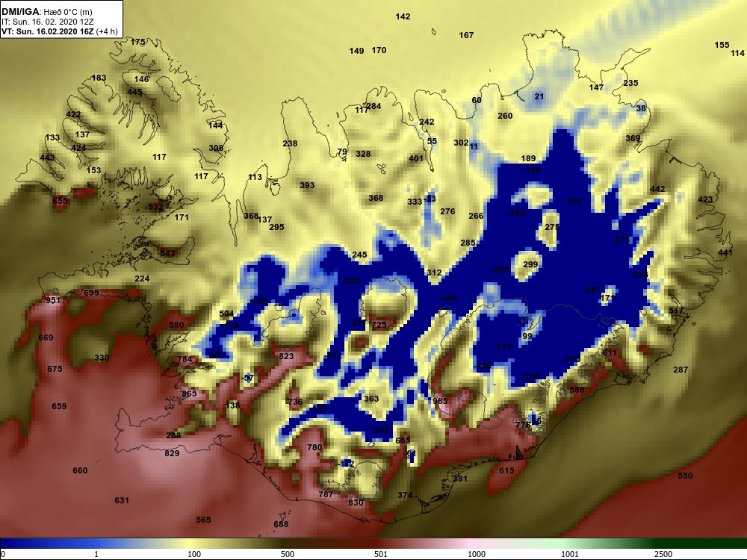Click the map value 183
This screenshot has width=747, height=560.
point(99,78)
